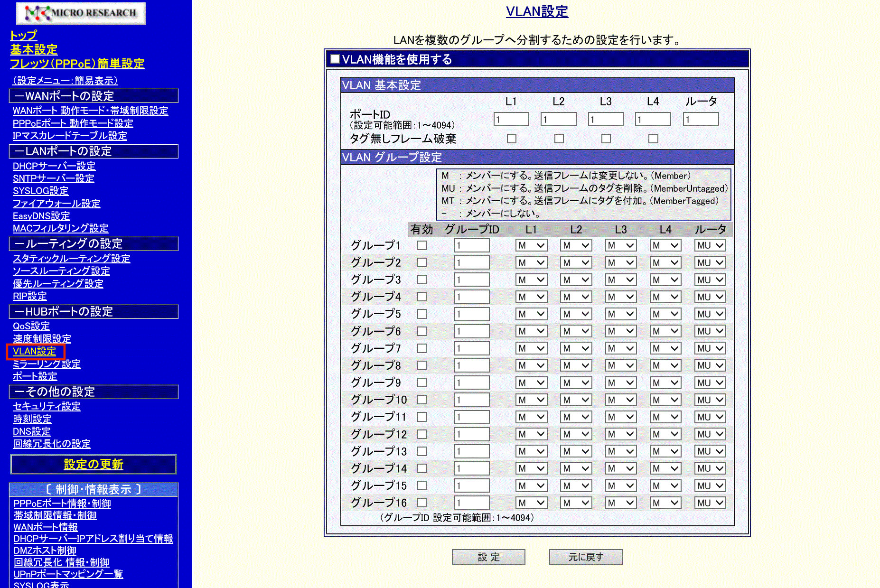Enable the 有効 checkbox for グループ10
The height and width of the screenshot is (588, 880).
[421, 400]
